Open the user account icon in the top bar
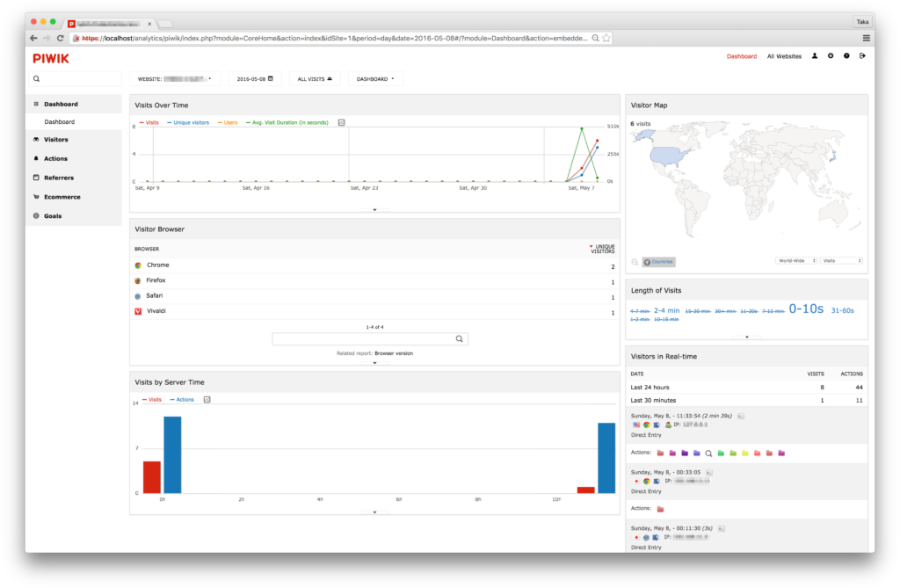Screen dimensions: 900x588 tap(815, 56)
